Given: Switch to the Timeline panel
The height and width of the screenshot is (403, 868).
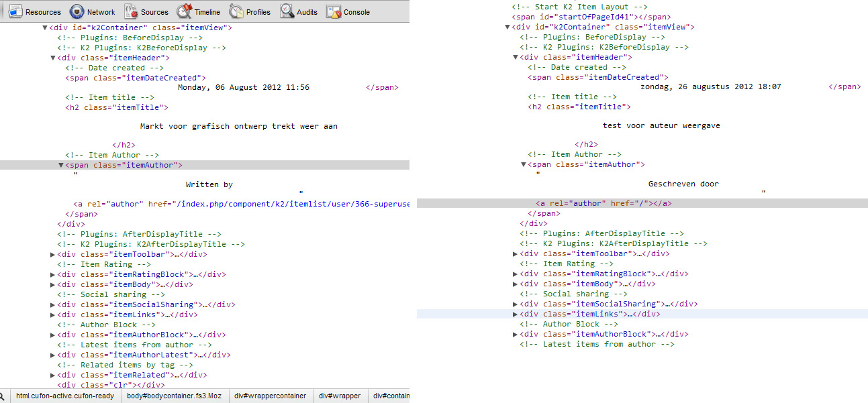Looking at the screenshot, I should coord(199,11).
